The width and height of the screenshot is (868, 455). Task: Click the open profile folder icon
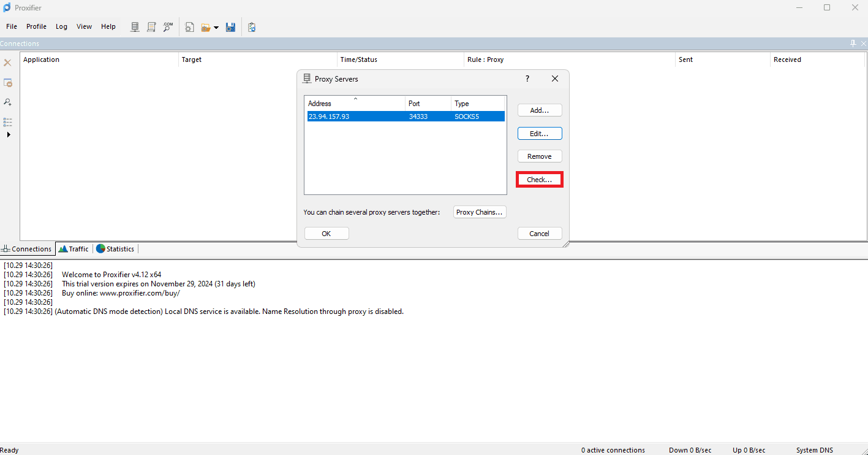point(206,27)
